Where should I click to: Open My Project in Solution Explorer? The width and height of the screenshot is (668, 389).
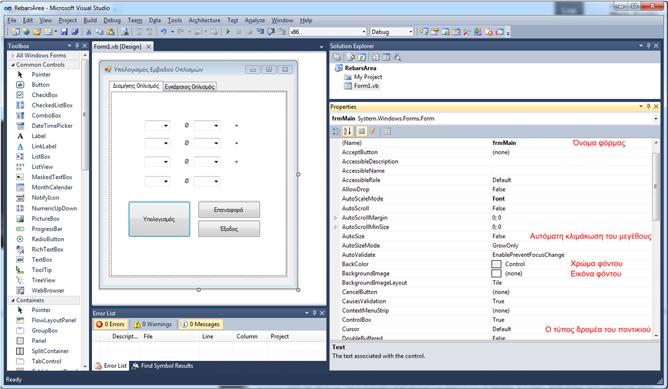coord(363,77)
